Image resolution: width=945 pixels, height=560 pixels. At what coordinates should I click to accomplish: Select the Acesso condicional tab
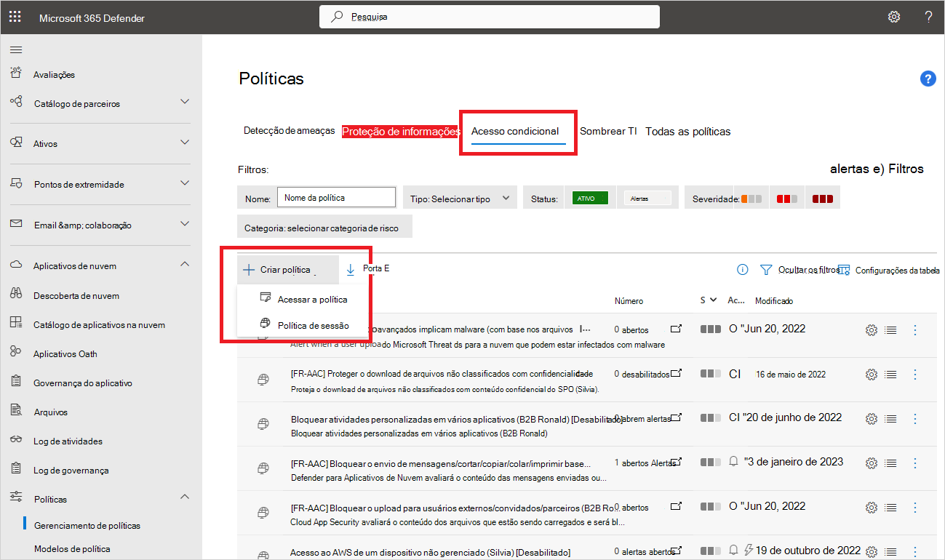pos(515,132)
